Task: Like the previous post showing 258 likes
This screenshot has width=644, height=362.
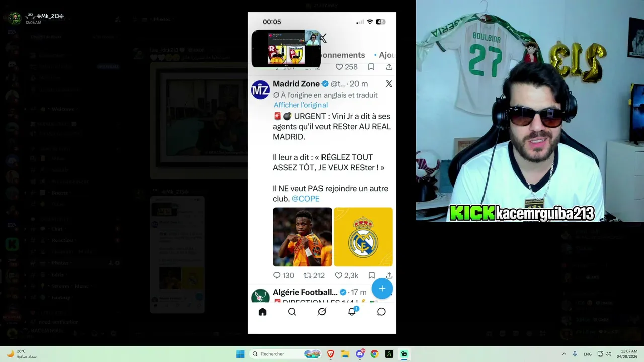Action: tap(347, 67)
